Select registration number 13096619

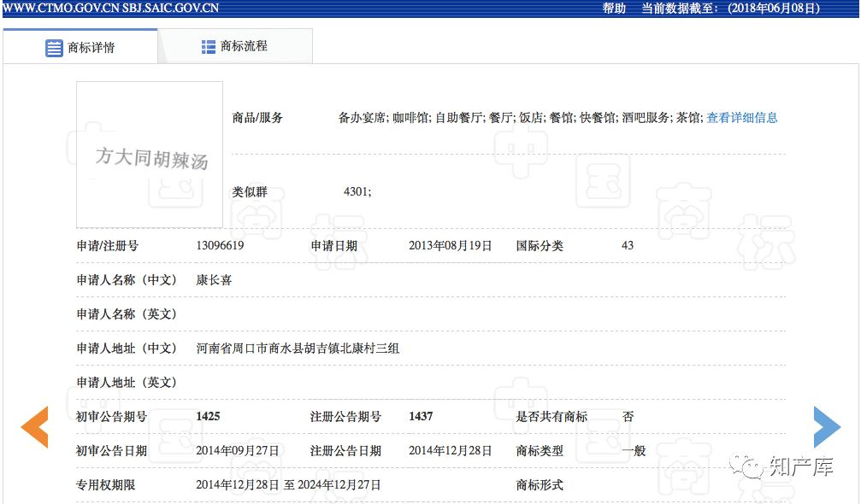(x=220, y=246)
